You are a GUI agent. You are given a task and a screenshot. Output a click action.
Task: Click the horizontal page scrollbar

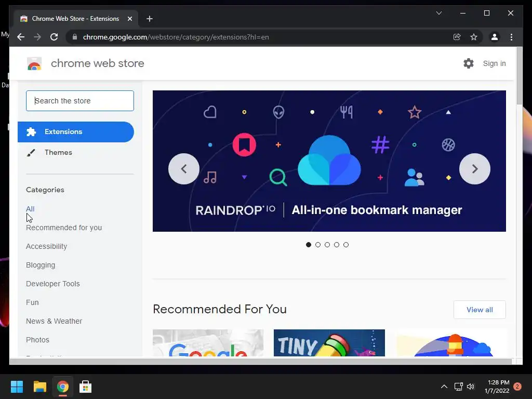260,362
